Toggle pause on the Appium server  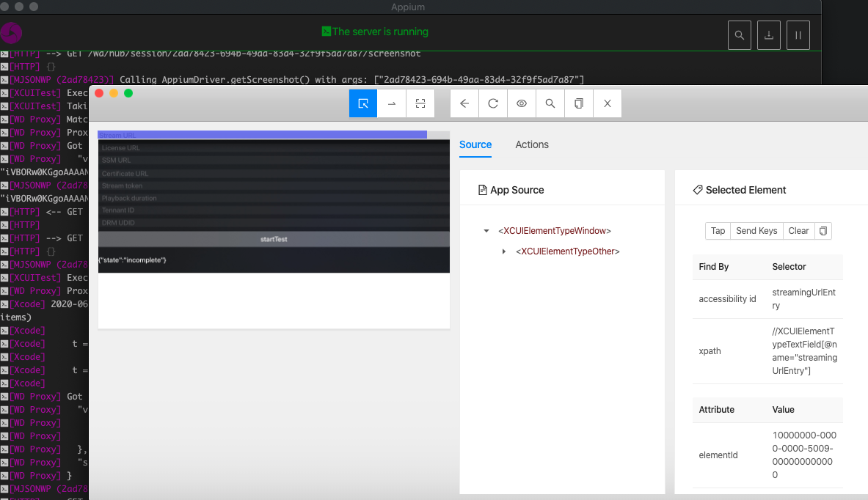(x=798, y=34)
